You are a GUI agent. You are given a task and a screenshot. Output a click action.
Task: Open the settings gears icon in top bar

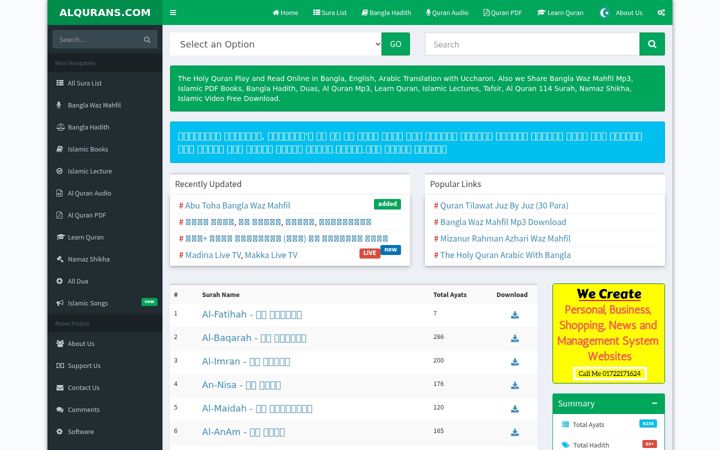point(661,12)
